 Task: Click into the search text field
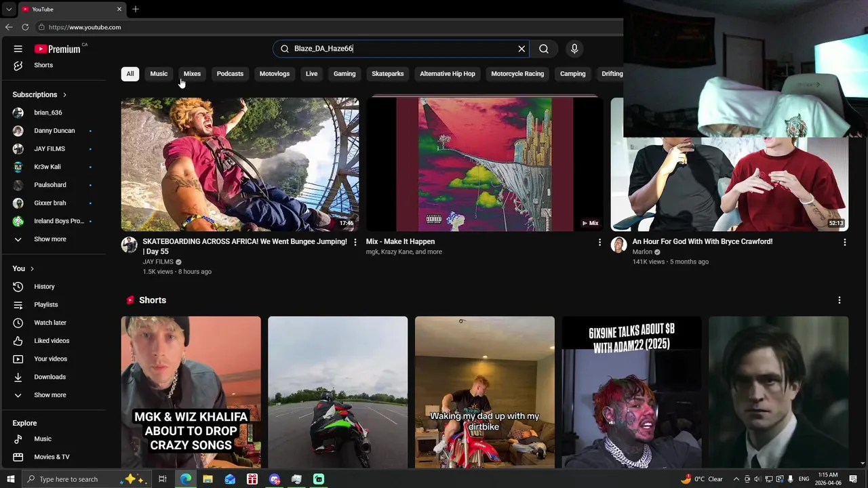[400, 49]
